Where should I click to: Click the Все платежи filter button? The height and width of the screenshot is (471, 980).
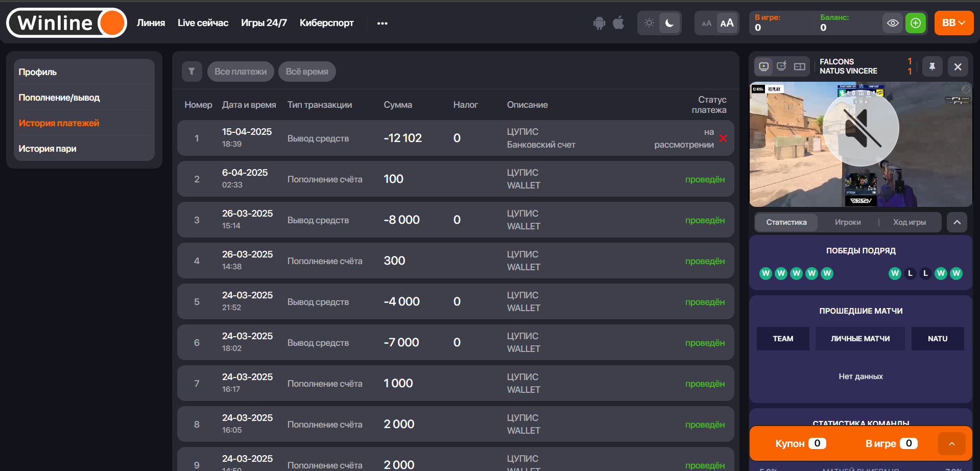coord(241,72)
